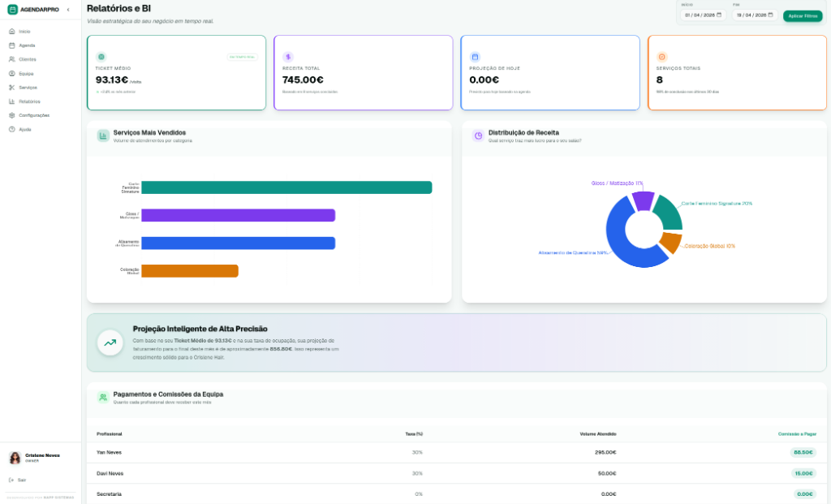The width and height of the screenshot is (831, 504).
Task: Click the orange Coloração Global bar
Action: coord(190,271)
